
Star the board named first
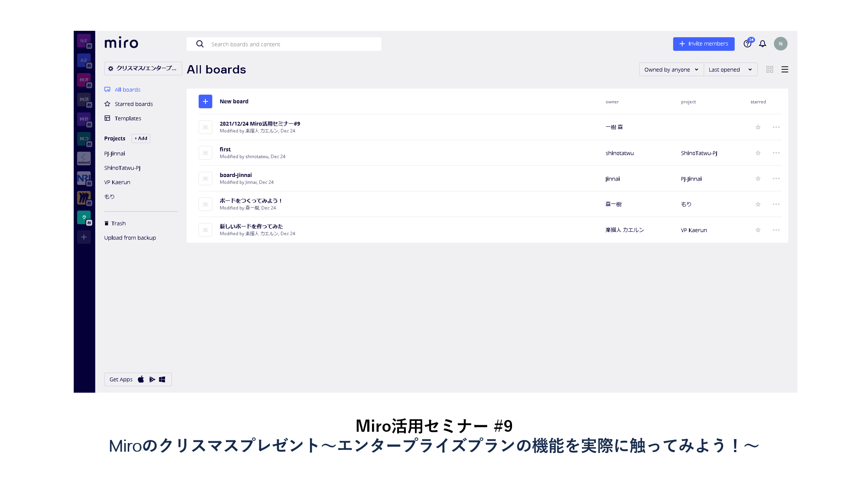pos(758,153)
